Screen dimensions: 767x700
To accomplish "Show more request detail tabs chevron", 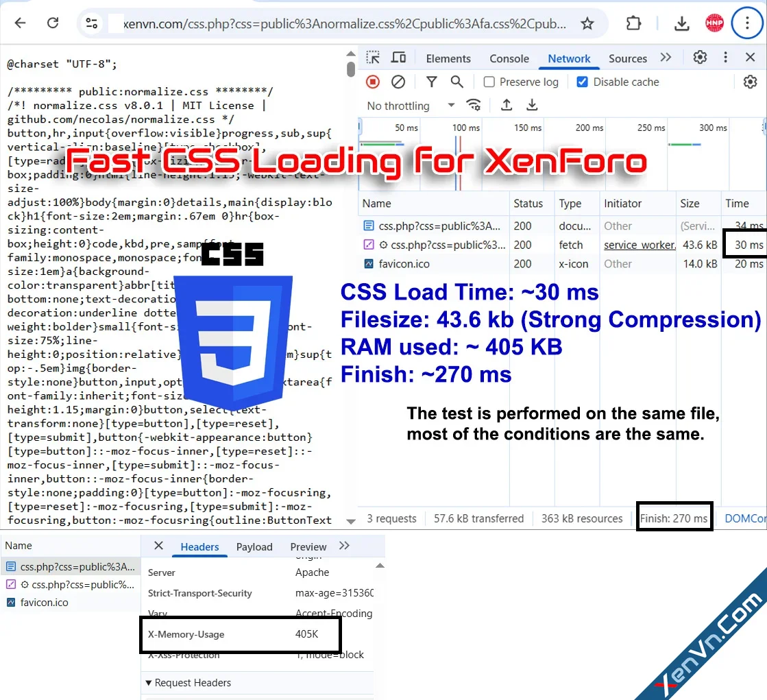I will click(x=344, y=546).
